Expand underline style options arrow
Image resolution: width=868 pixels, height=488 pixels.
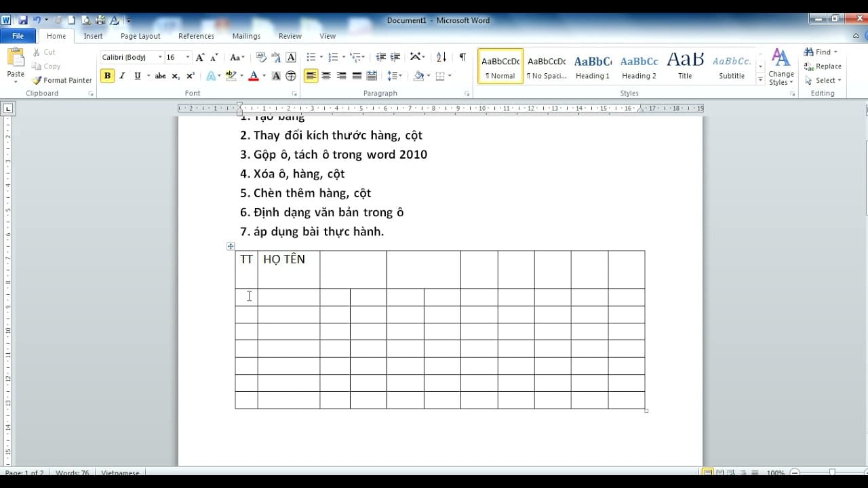pos(148,76)
